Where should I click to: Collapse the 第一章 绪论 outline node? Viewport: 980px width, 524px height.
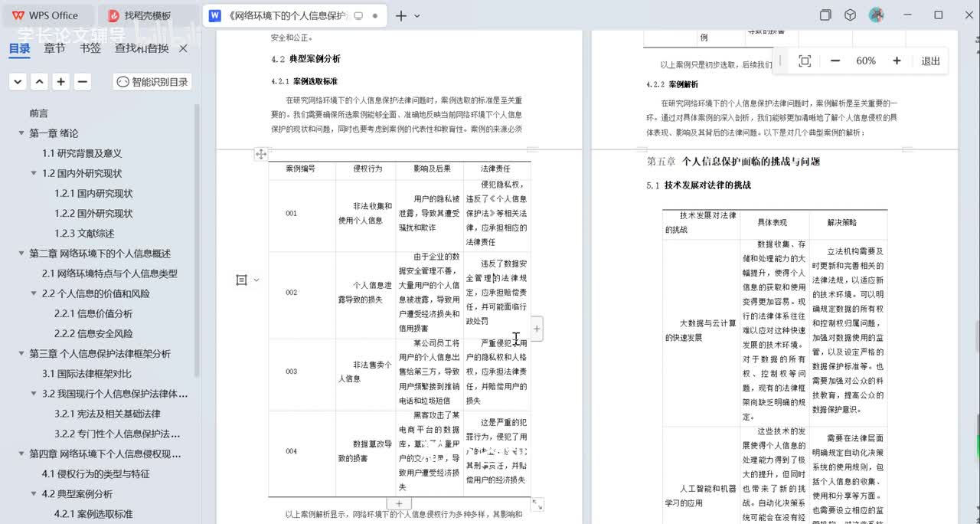tap(21, 133)
